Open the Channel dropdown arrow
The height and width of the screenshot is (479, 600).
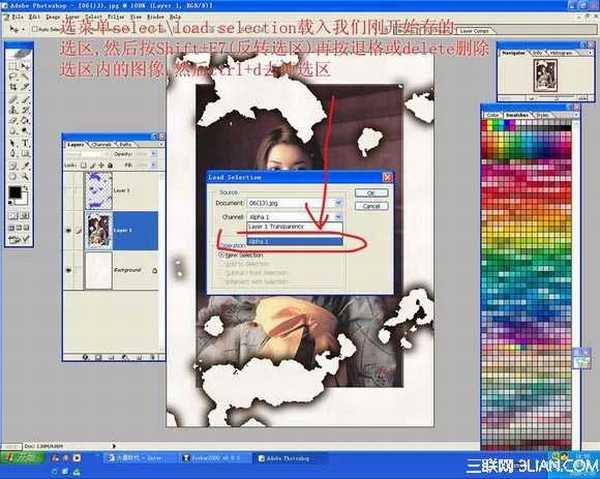[x=338, y=216]
